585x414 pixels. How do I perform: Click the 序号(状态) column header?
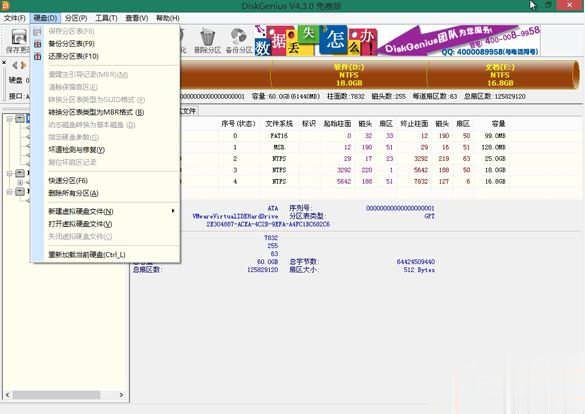point(238,123)
